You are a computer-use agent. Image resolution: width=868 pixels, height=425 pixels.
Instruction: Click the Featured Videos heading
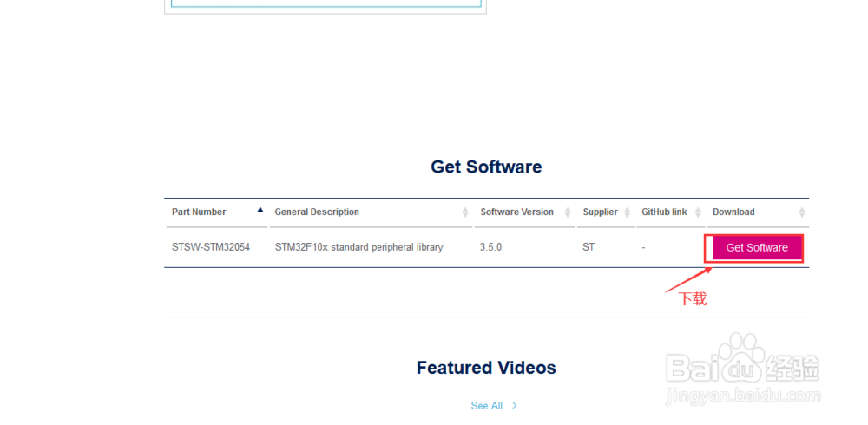pos(486,368)
